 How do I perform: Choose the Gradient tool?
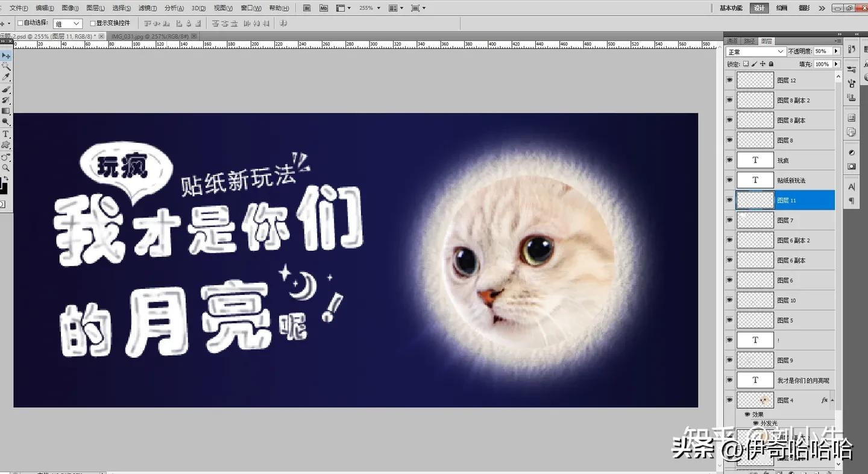[7, 111]
